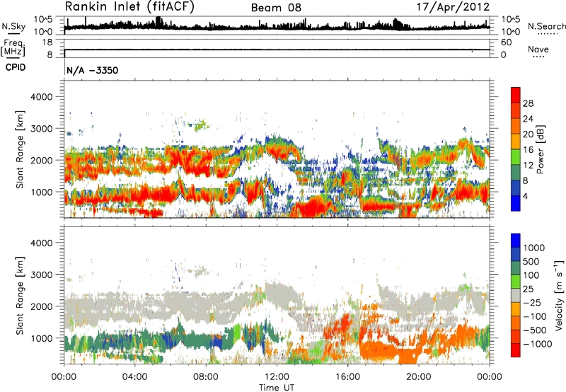566x392 pixels.
Task: Click the 'Time UT' axis title
Action: pos(277,388)
